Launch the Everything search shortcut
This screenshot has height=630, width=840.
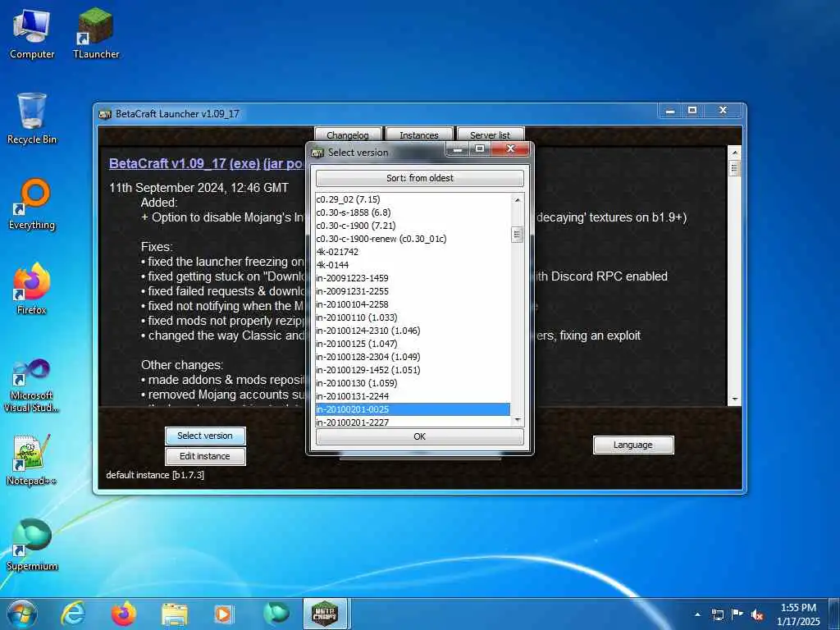tap(32, 204)
